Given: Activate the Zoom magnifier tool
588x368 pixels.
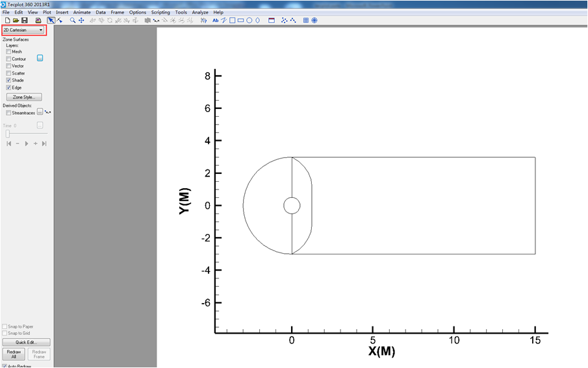Looking at the screenshot, I should (x=73, y=20).
